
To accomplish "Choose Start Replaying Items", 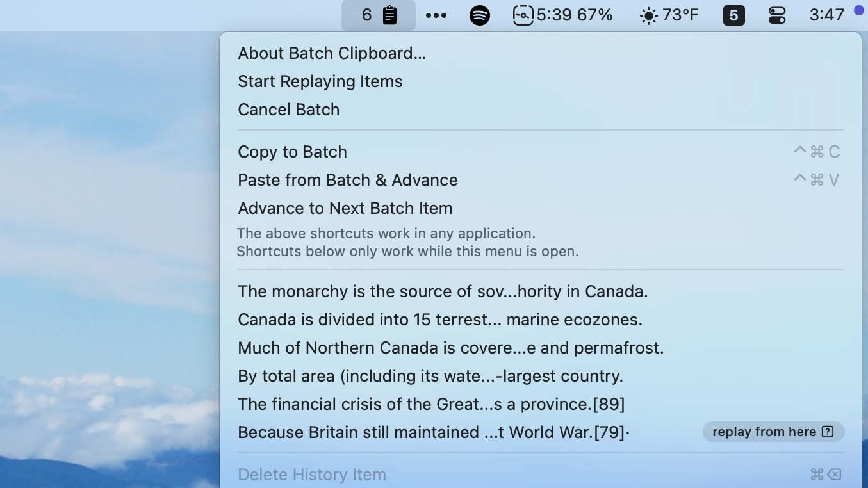I will [541, 81].
